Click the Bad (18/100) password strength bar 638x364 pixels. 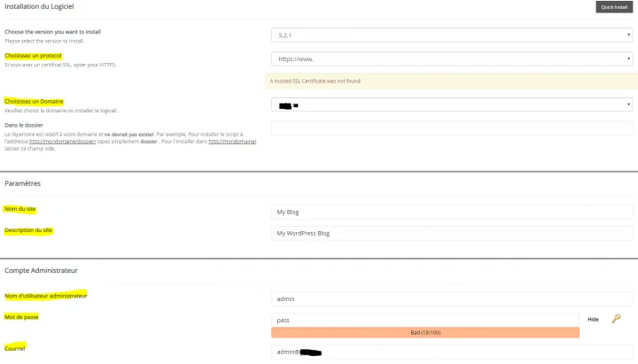click(425, 333)
